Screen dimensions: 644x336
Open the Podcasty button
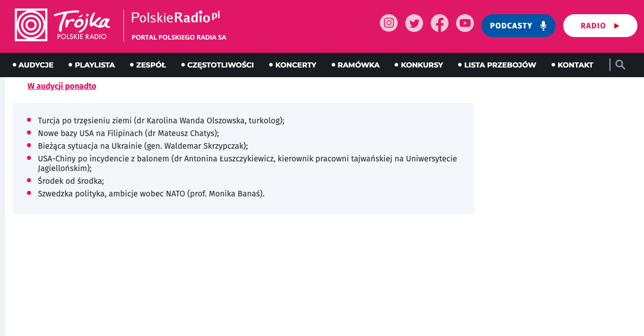tap(518, 25)
